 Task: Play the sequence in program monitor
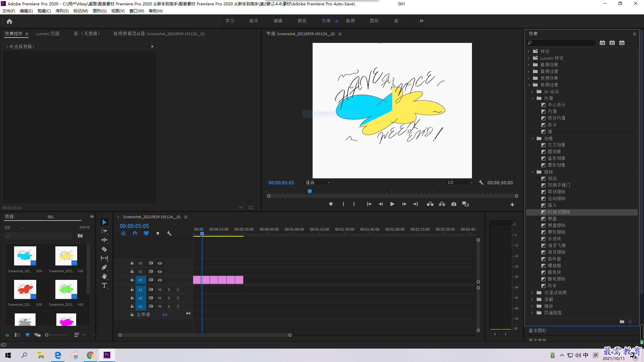tap(392, 204)
